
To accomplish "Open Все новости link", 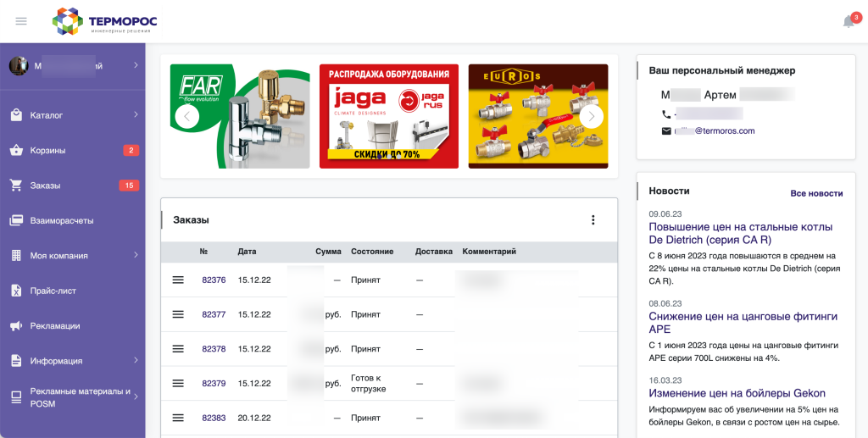I will click(816, 193).
